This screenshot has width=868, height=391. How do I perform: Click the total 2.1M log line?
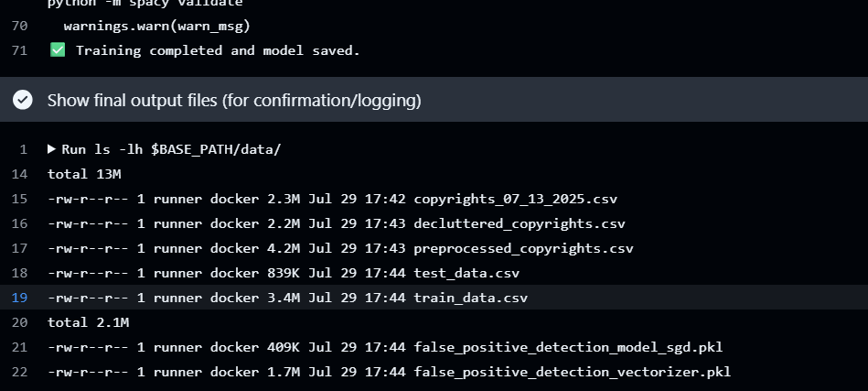point(434,322)
